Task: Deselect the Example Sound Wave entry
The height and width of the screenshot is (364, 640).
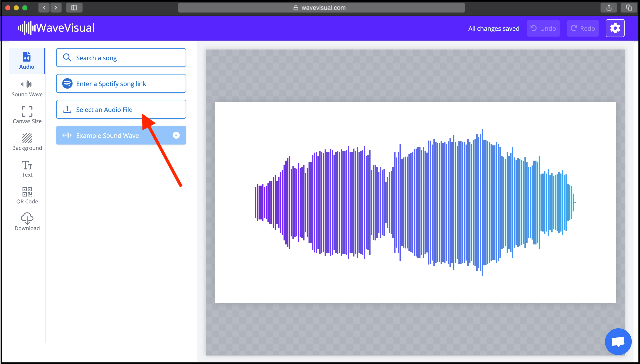Action: [108, 135]
